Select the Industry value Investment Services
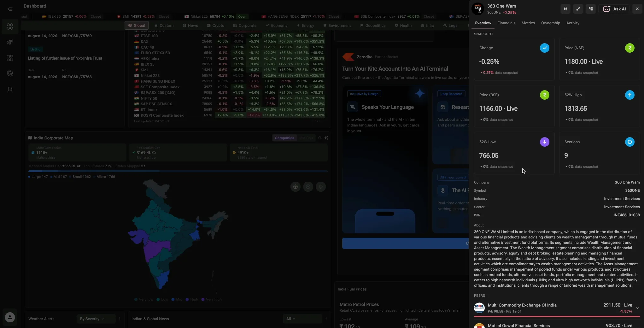644x328 pixels. pos(622,199)
